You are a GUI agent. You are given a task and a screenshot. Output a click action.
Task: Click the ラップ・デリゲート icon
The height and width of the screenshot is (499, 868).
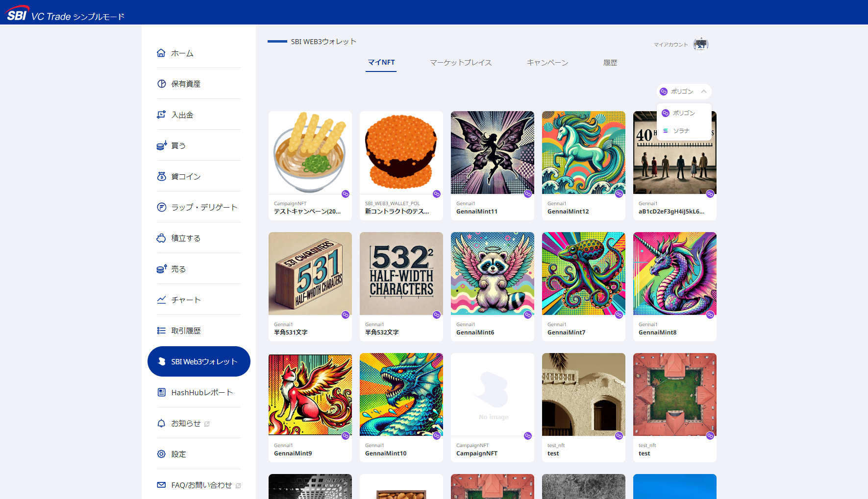point(161,207)
